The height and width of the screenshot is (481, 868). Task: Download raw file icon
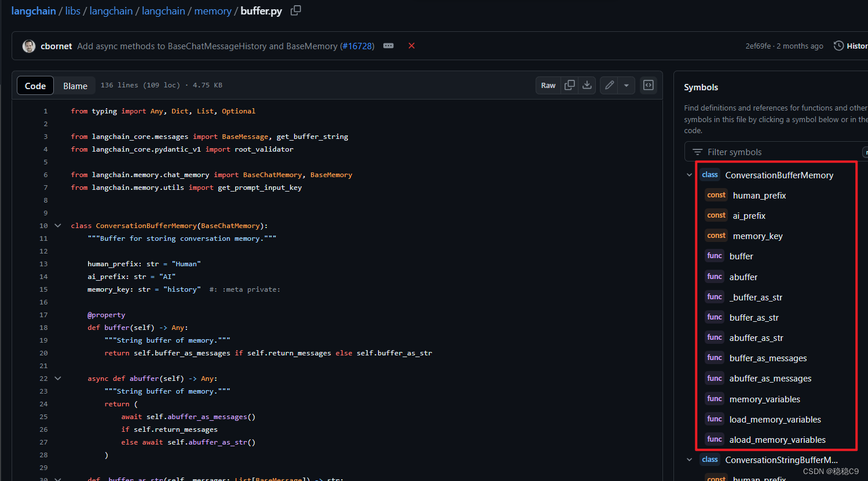point(587,85)
